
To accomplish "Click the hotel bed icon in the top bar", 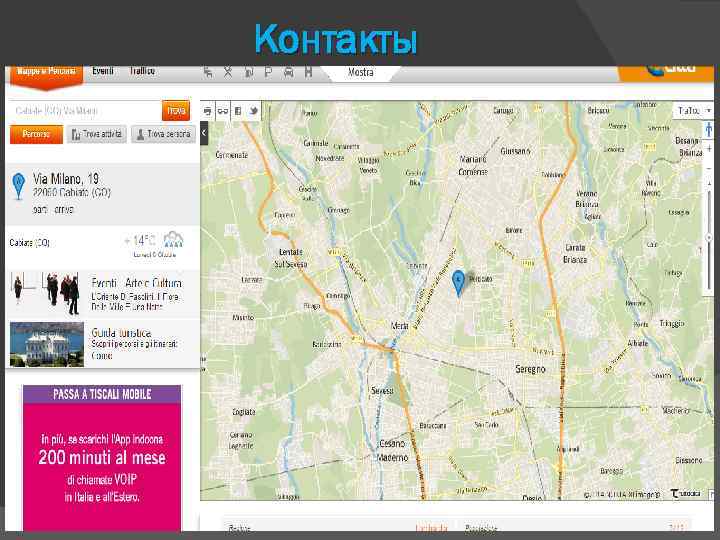I will [308, 72].
